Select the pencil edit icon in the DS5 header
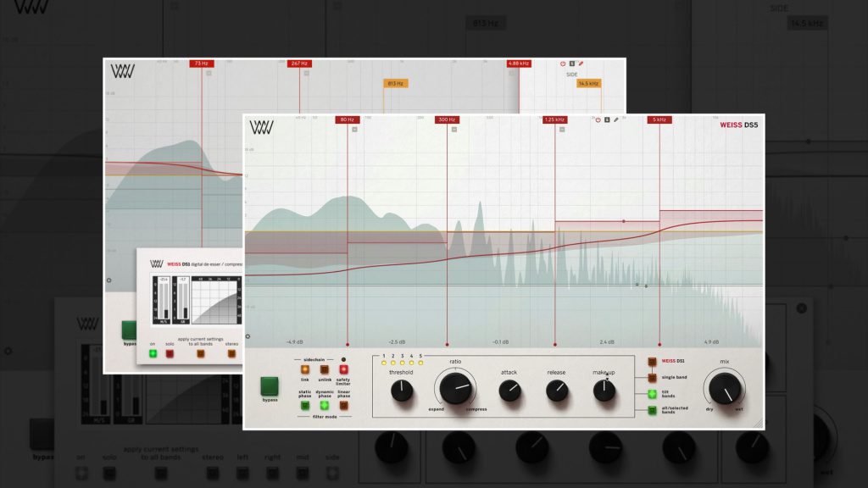 (x=616, y=119)
